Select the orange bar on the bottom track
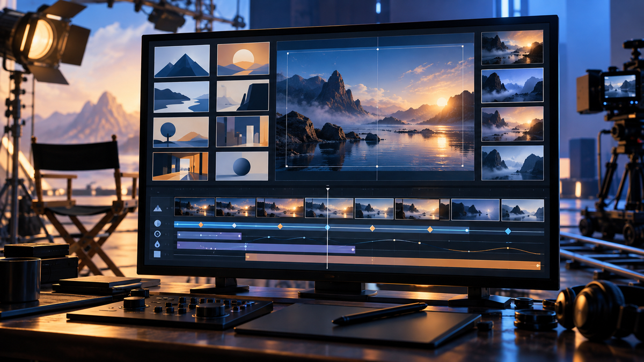 click(393, 261)
